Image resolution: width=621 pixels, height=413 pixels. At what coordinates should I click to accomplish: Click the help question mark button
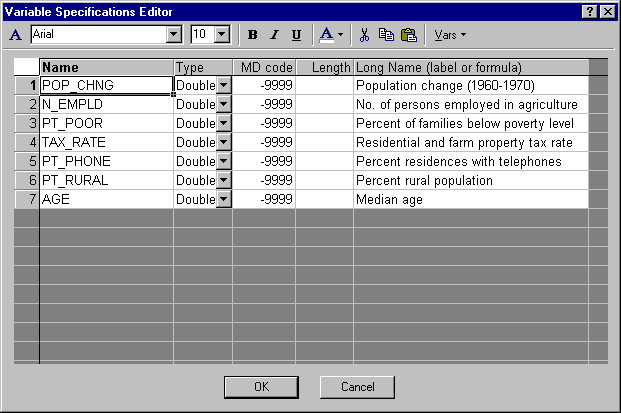(x=589, y=11)
